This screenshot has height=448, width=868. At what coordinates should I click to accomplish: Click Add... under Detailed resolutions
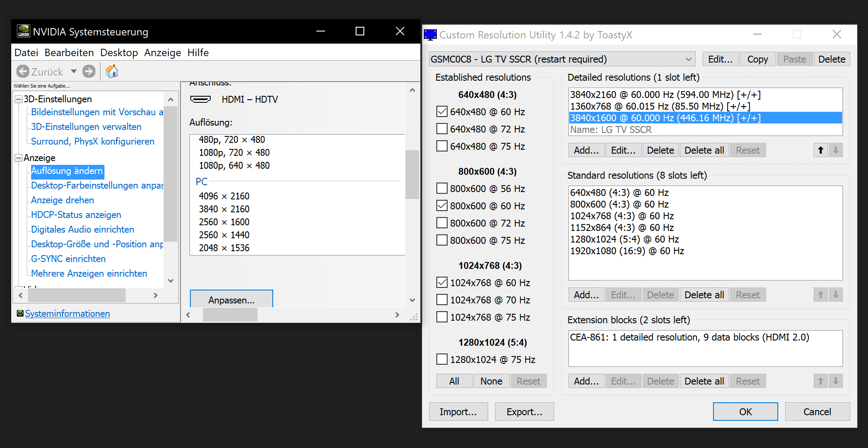pyautogui.click(x=586, y=150)
